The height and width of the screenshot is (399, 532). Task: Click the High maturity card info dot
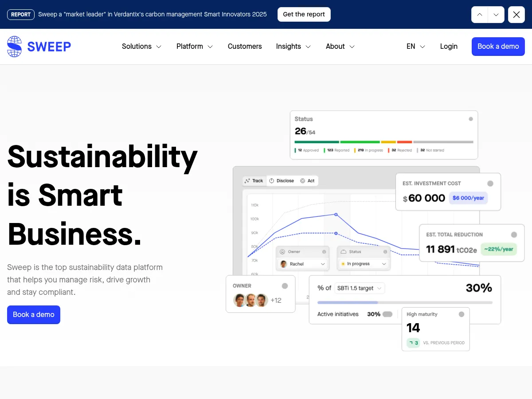pos(462,314)
